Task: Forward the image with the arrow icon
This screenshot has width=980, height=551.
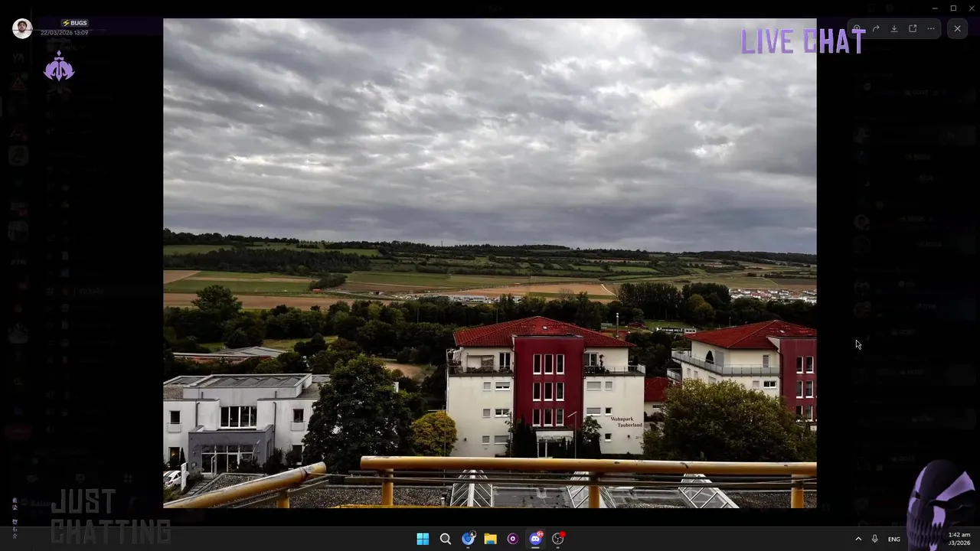Action: pos(876,29)
